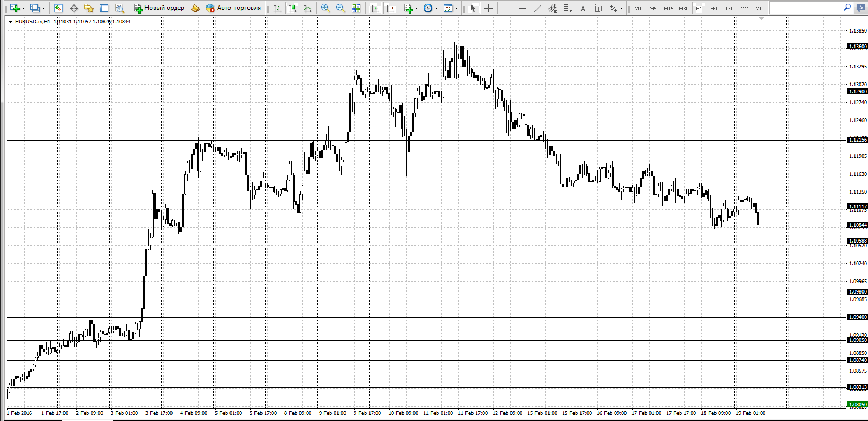Expand the Templates dropdown arrow
The width and height of the screenshot is (868, 421).
(x=456, y=8)
